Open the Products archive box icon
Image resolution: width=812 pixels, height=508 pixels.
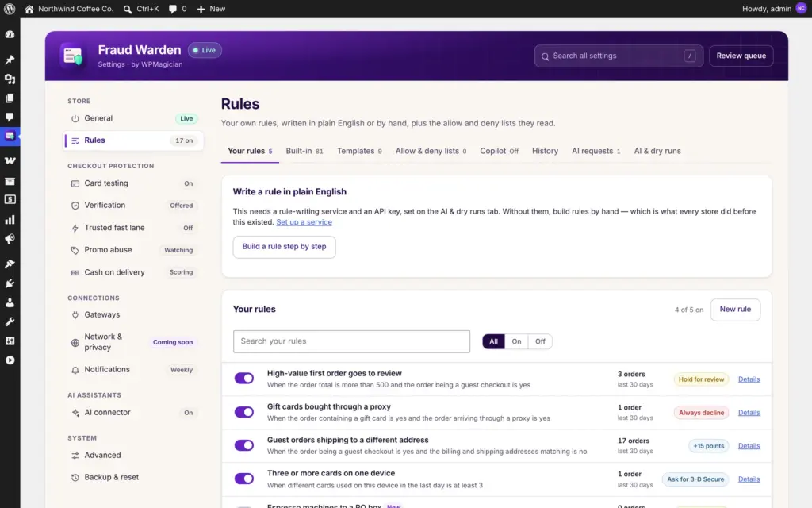(x=10, y=181)
